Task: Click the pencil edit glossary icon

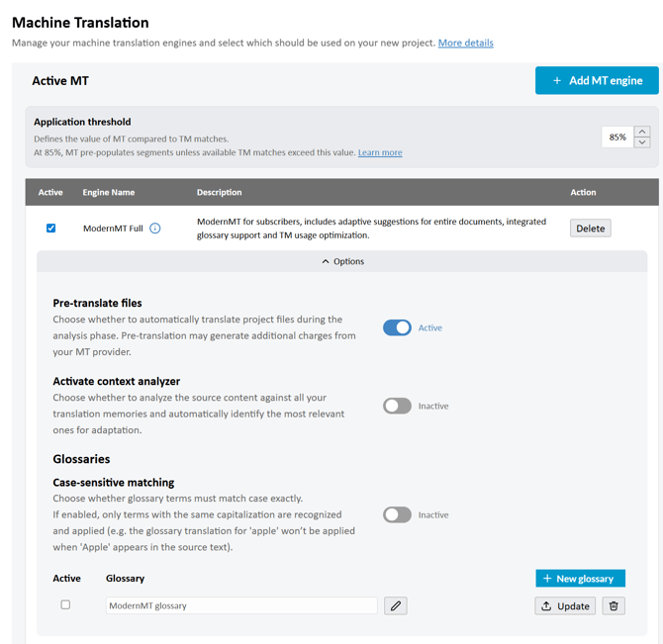Action: [x=396, y=605]
